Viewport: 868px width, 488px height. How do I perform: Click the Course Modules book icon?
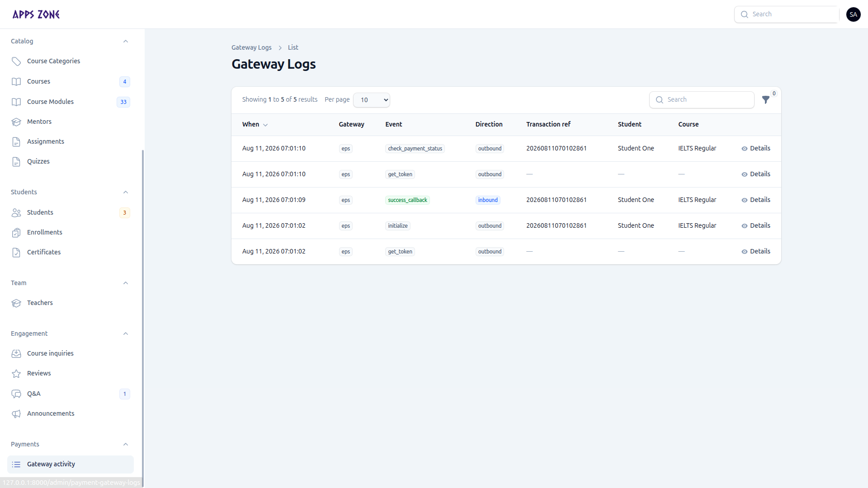[x=16, y=102]
